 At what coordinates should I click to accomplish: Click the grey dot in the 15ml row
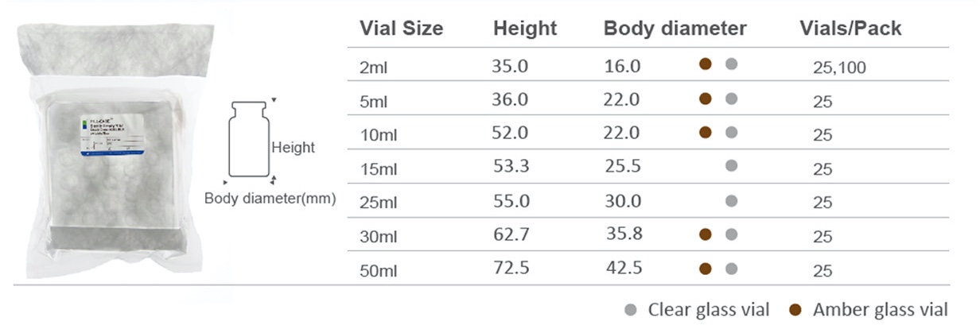[x=732, y=165]
